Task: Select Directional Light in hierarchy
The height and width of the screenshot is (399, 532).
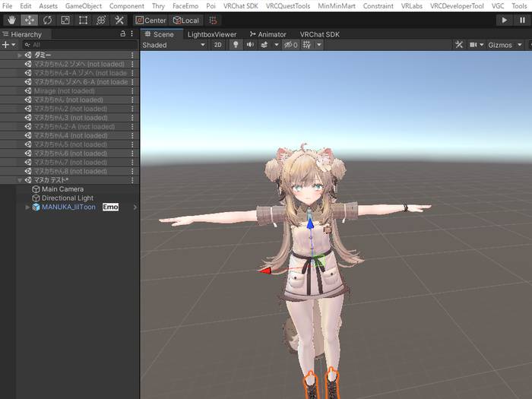Action: [x=68, y=198]
